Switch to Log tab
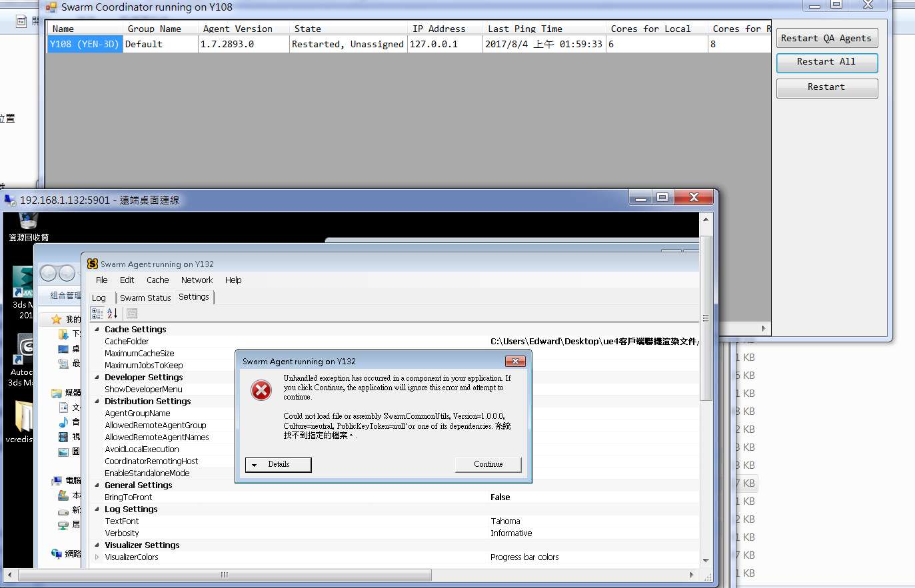The width and height of the screenshot is (915, 588). (99, 298)
